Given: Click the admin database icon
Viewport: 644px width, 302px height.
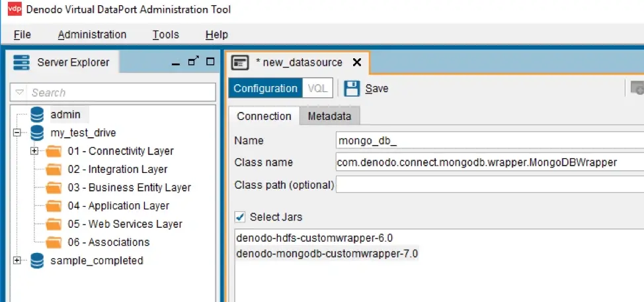Looking at the screenshot, I should pyautogui.click(x=37, y=115).
